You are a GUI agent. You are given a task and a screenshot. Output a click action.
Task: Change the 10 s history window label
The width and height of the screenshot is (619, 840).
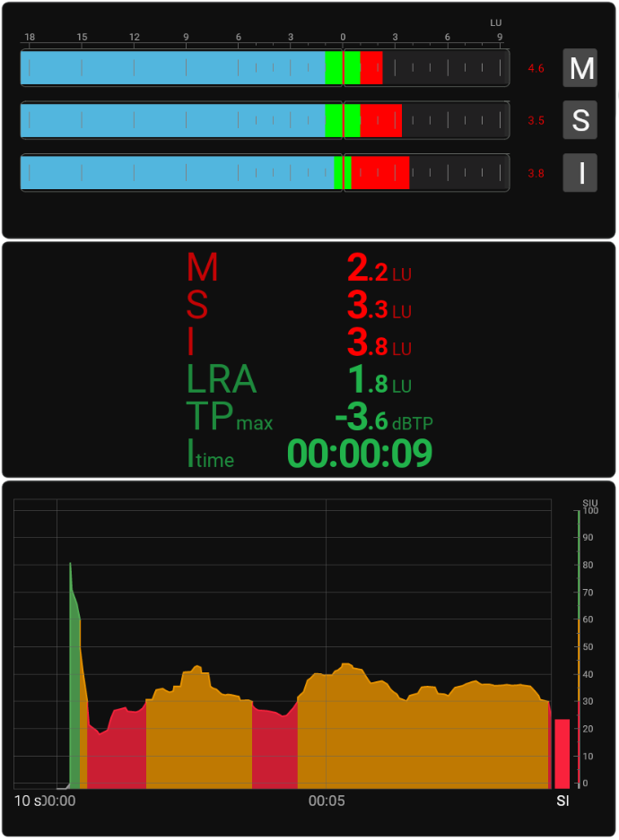coord(27,800)
